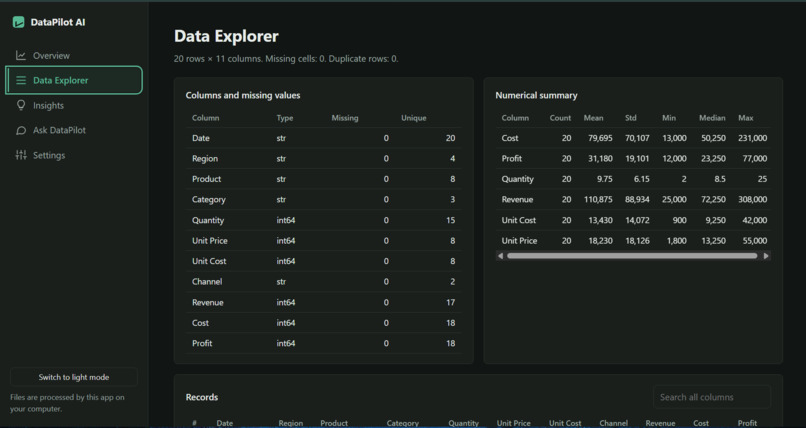Screen dimensions: 806x428
Task: Click the Data Explorer page heading
Action: coord(226,36)
